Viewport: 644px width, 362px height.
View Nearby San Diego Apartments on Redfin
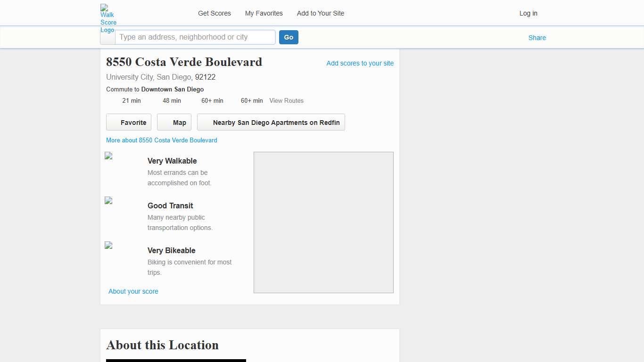tap(271, 122)
